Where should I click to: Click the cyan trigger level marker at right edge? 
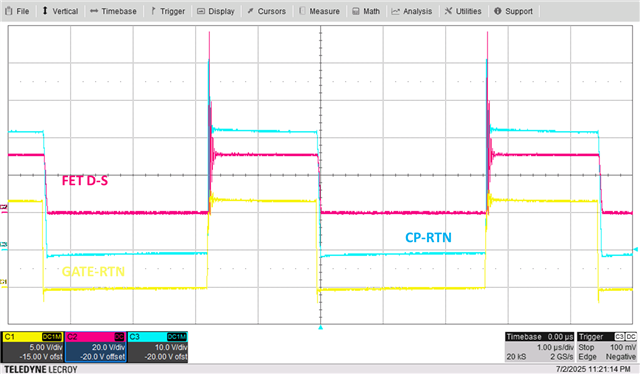coord(636,249)
